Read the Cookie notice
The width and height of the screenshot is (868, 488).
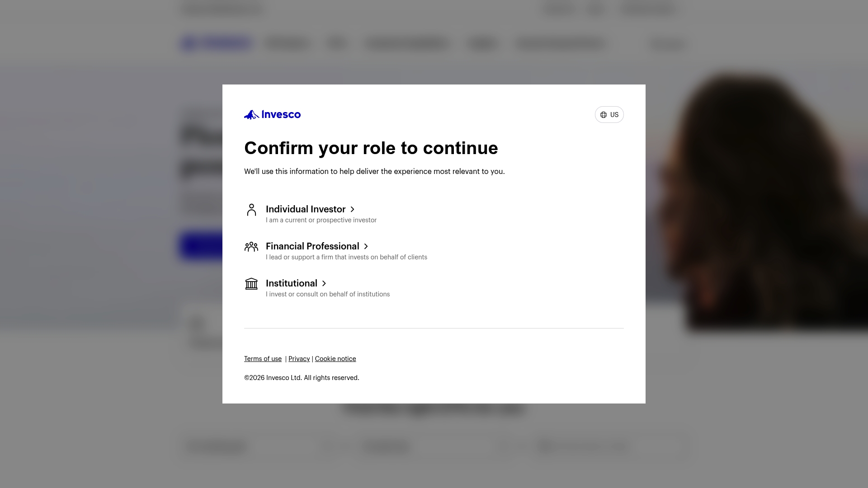[335, 358]
